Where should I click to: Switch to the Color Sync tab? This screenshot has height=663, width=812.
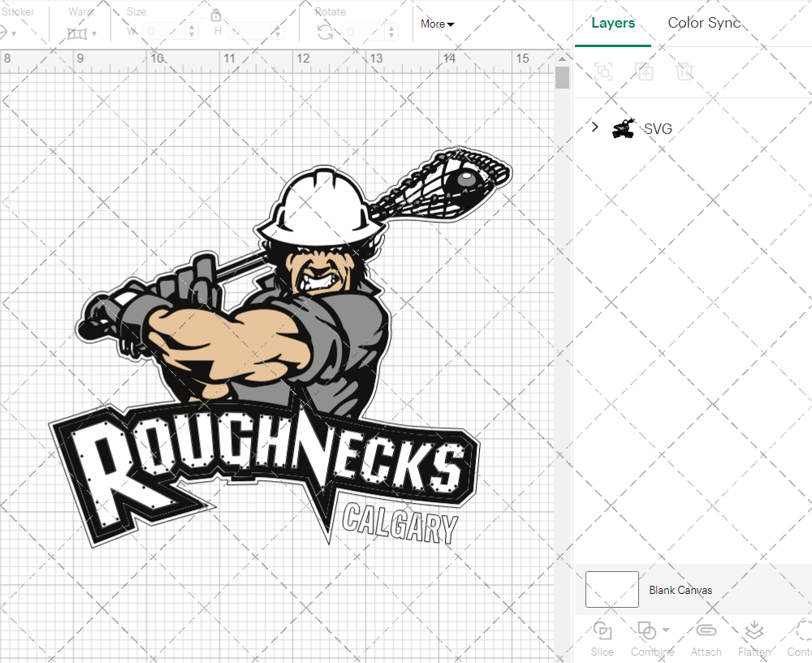tap(704, 23)
